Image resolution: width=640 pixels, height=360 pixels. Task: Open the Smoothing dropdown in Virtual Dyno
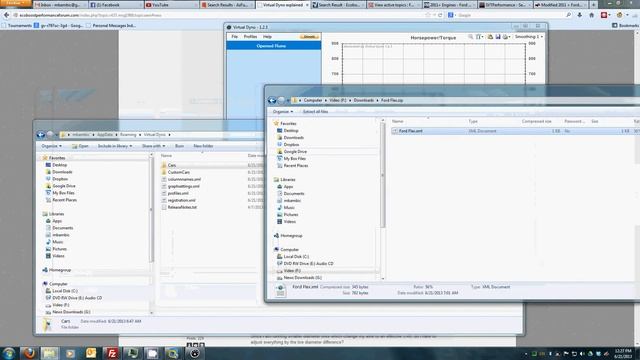(528, 37)
